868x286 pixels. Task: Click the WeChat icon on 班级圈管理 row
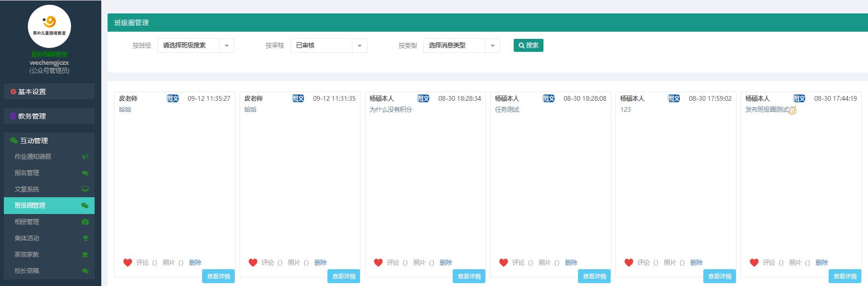85,205
